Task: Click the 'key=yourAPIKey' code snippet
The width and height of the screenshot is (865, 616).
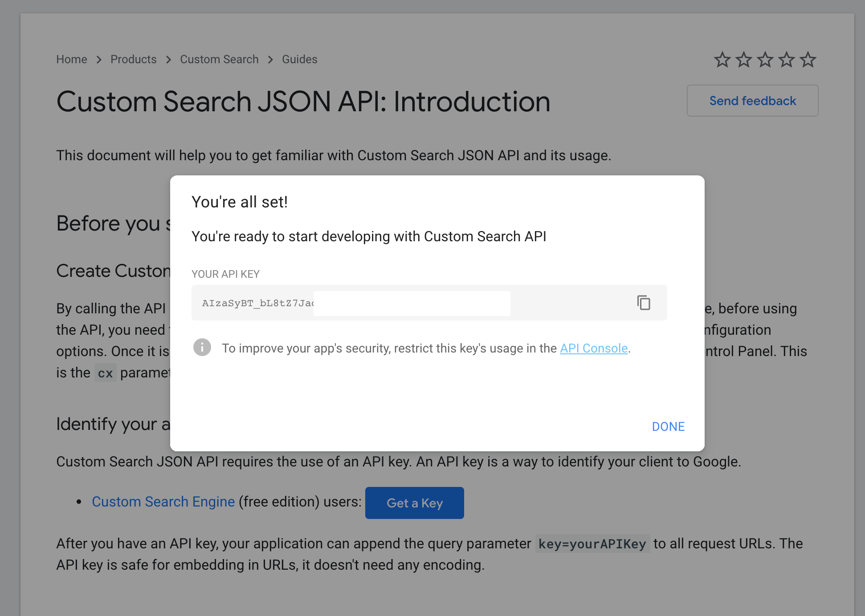Action: pyautogui.click(x=592, y=543)
